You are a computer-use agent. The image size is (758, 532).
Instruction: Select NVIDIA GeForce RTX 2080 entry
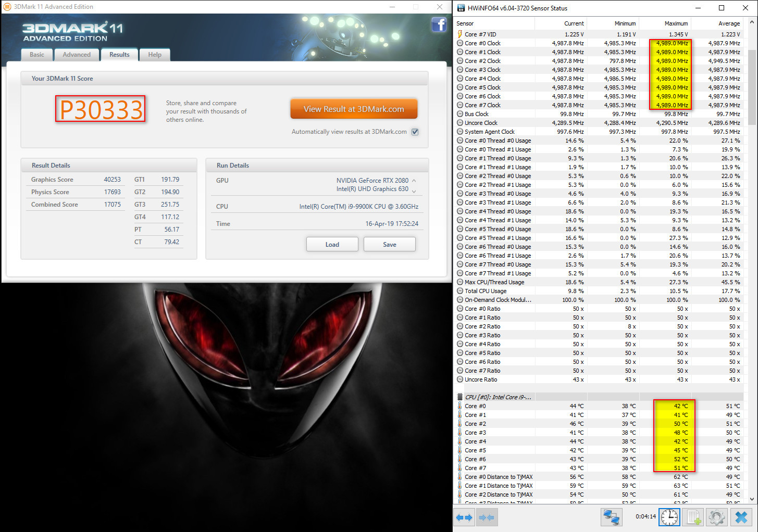[x=372, y=181]
